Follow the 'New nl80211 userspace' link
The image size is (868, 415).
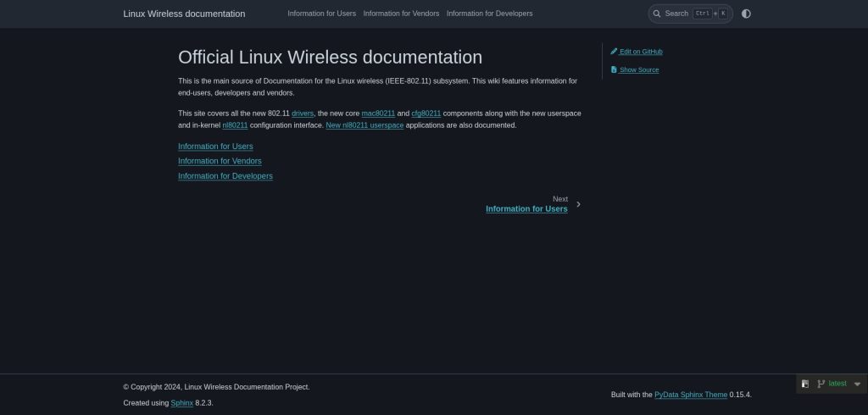click(x=364, y=125)
